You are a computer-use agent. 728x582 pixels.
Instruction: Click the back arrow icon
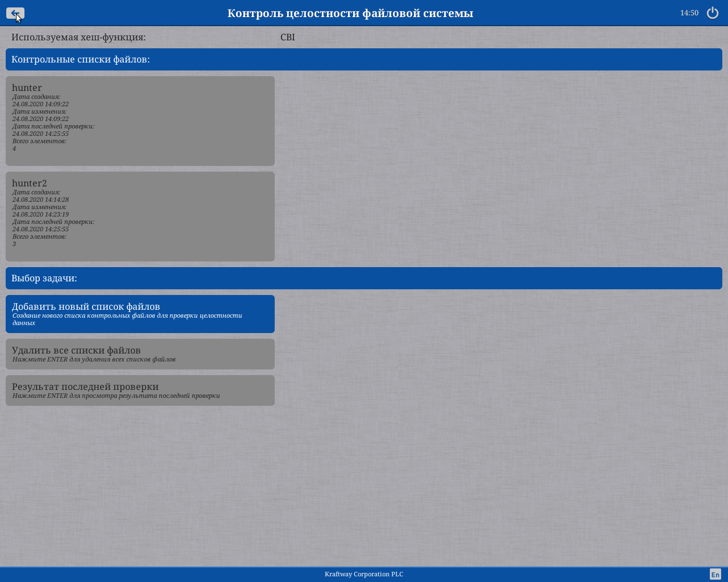15,13
